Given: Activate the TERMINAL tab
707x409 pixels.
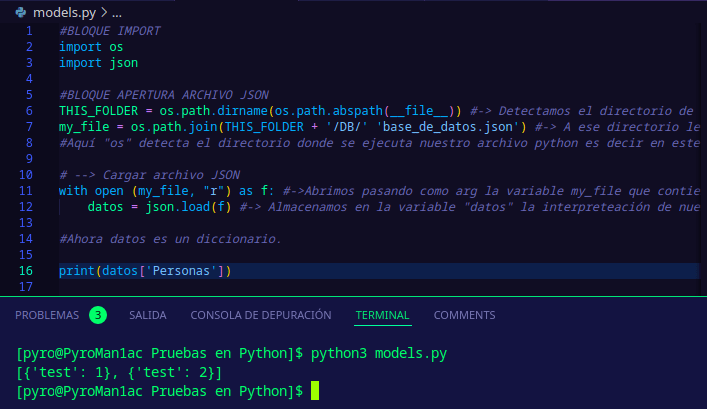Looking at the screenshot, I should point(382,315).
